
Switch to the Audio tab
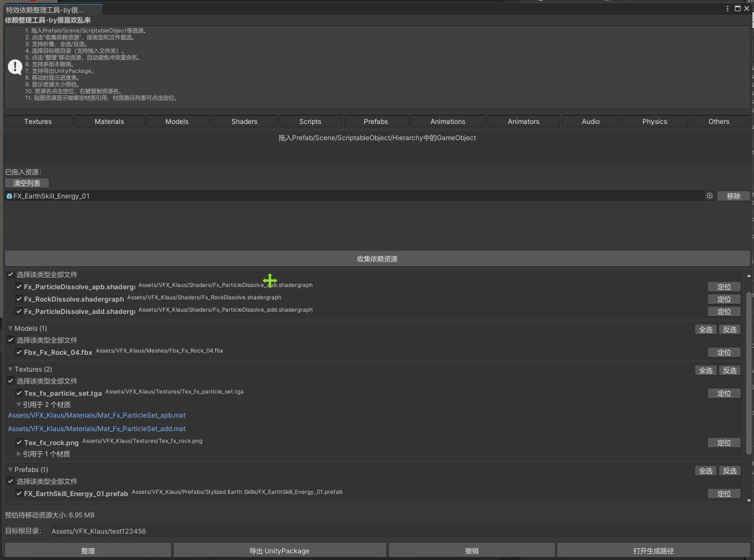click(x=591, y=121)
